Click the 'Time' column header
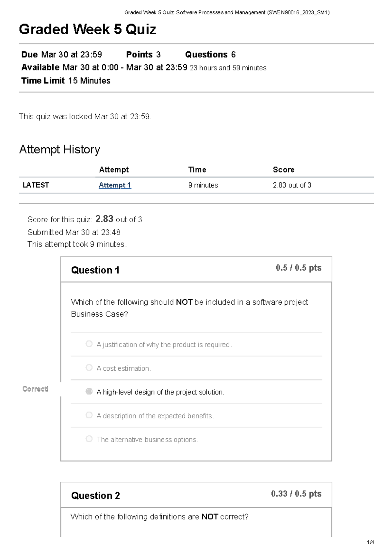The image size is (392, 555). pos(197,169)
